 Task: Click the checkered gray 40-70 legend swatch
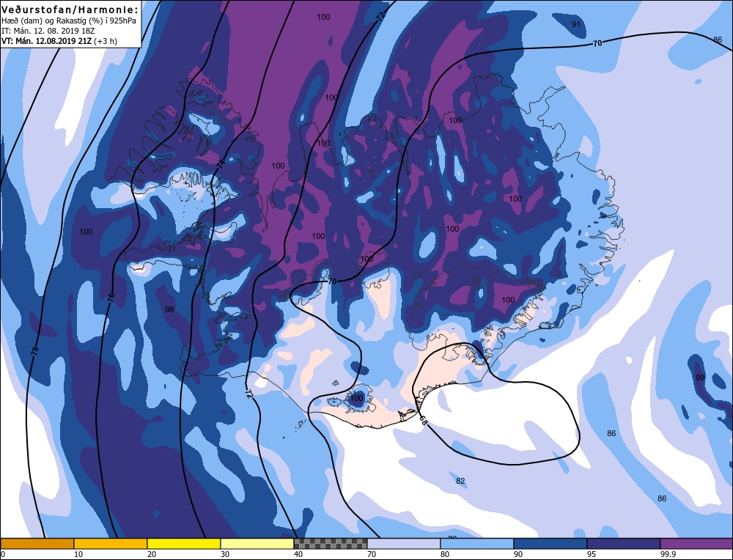331,543
